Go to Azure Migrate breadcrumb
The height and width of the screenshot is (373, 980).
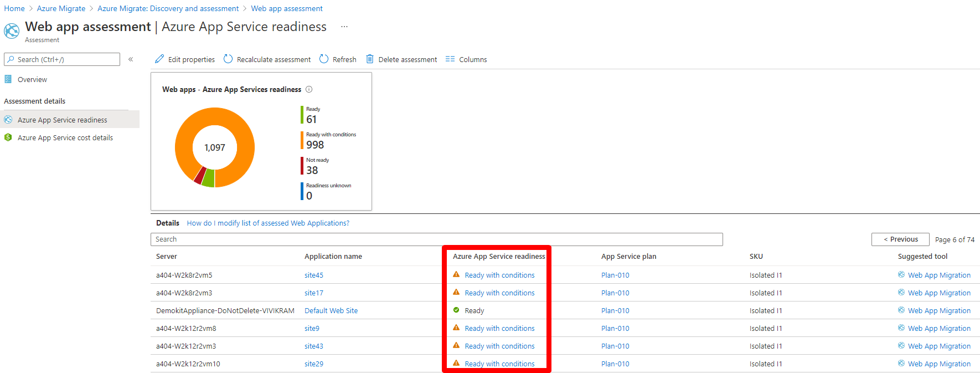coord(61,8)
